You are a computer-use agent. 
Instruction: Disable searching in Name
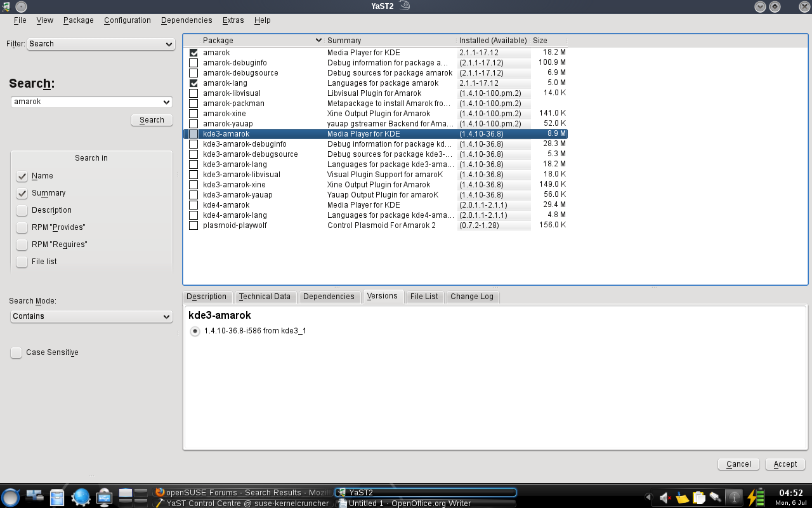[x=22, y=176]
